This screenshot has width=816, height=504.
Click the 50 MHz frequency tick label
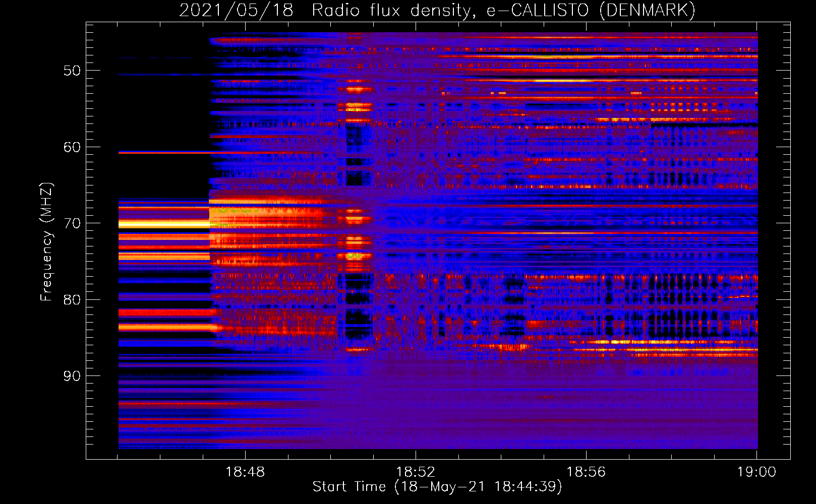72,71
